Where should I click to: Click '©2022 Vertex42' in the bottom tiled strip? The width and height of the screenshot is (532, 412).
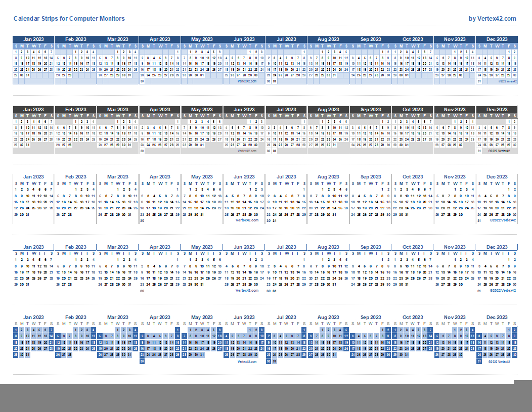pyautogui.click(x=499, y=362)
